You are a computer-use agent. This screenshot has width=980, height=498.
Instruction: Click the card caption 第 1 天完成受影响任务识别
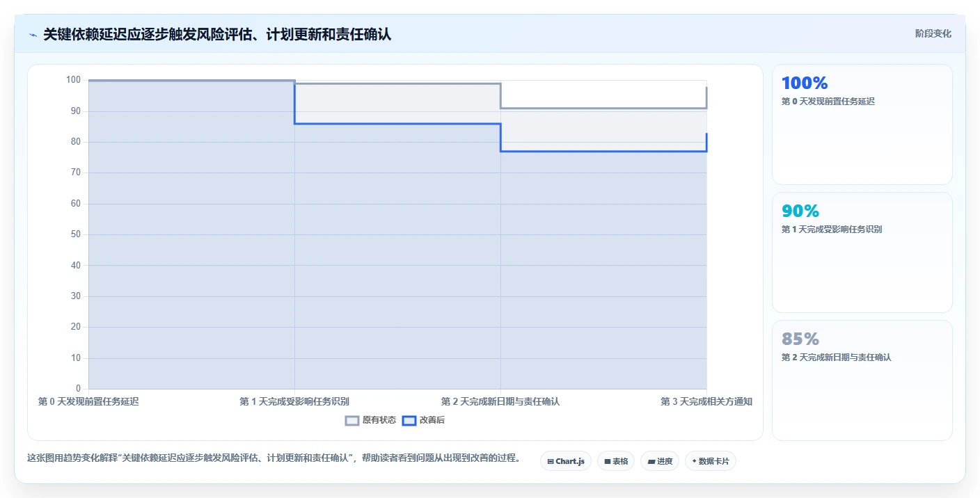pos(832,229)
